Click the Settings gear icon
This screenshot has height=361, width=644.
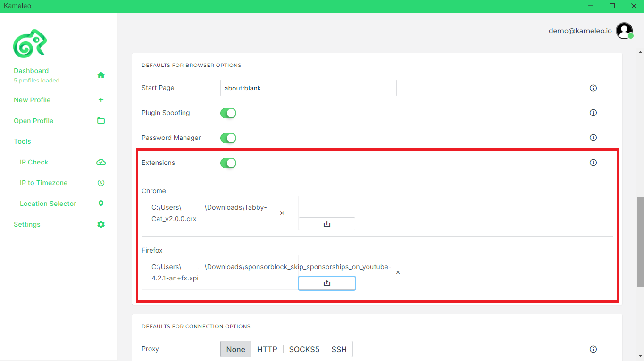coord(101,224)
